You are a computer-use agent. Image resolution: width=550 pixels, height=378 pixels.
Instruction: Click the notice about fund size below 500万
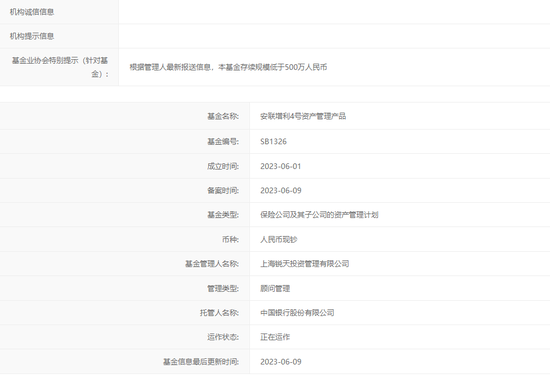tap(228, 67)
